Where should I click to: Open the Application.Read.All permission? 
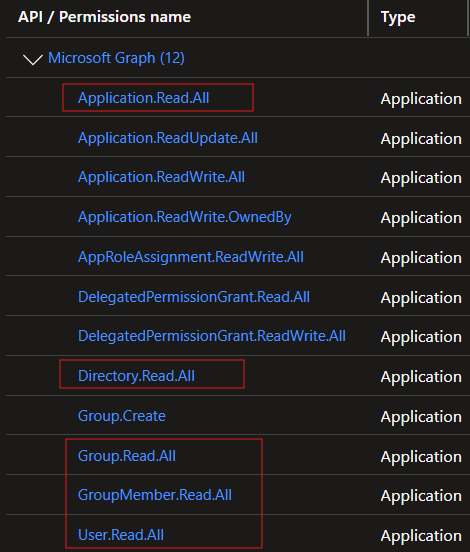pyautogui.click(x=144, y=98)
